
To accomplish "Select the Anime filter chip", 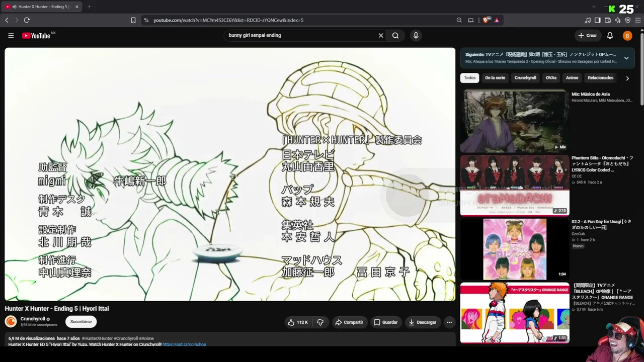I will 572,78.
